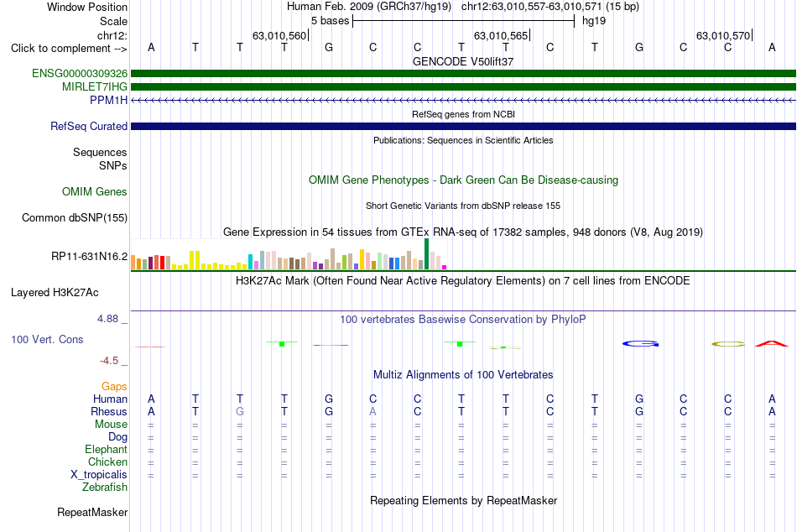The width and height of the screenshot is (797, 532).
Task: Click the tallest dark green GTEx bar
Action: [x=426, y=253]
